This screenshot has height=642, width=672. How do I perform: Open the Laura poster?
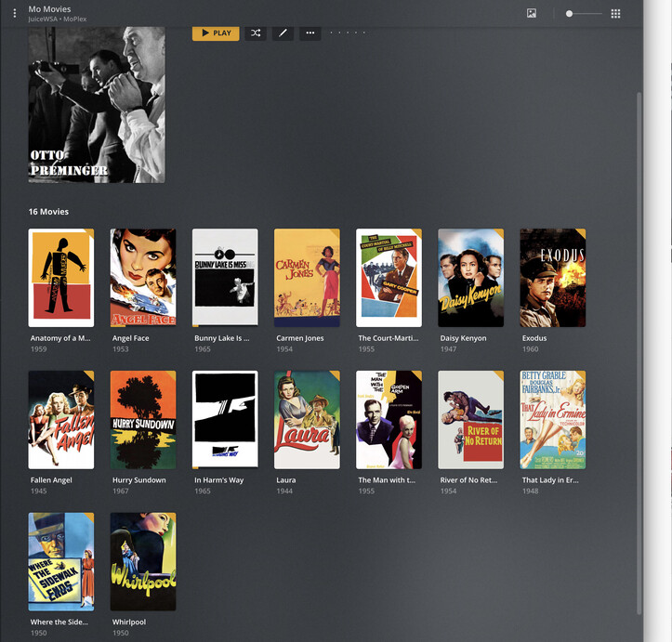pos(307,420)
